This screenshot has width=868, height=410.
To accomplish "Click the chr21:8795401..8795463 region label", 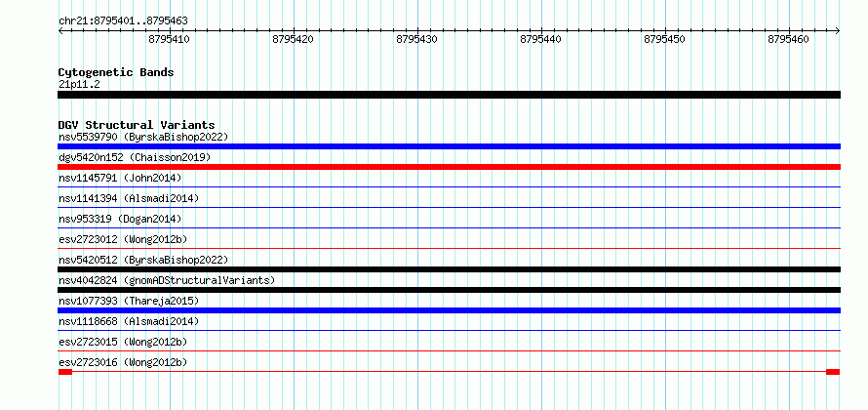I will click(123, 21).
